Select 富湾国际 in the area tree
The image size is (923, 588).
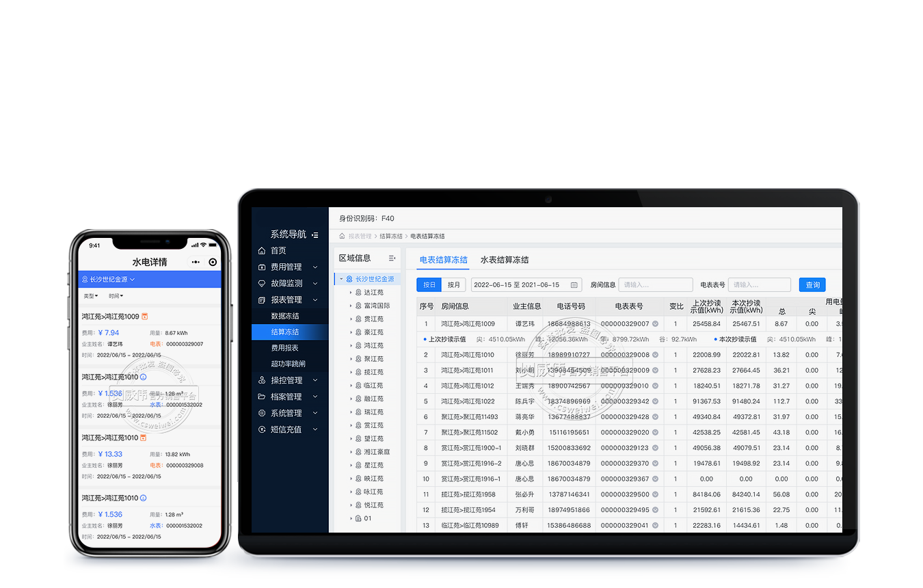pos(377,306)
